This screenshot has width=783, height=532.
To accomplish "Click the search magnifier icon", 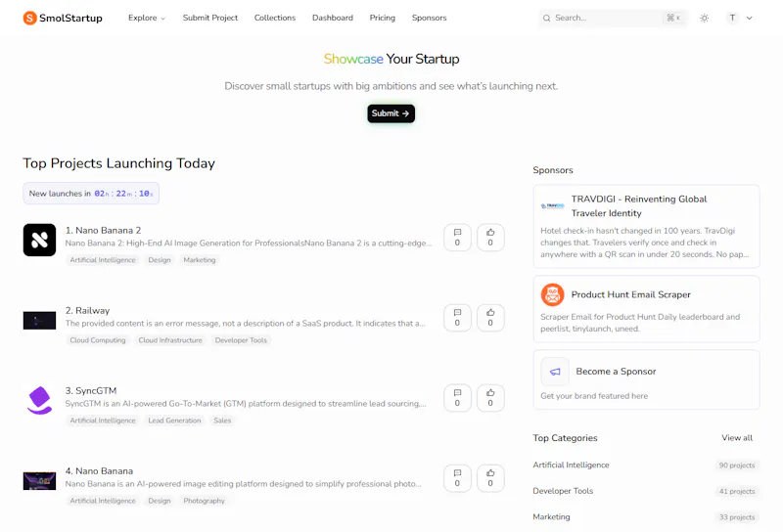I will pyautogui.click(x=547, y=18).
